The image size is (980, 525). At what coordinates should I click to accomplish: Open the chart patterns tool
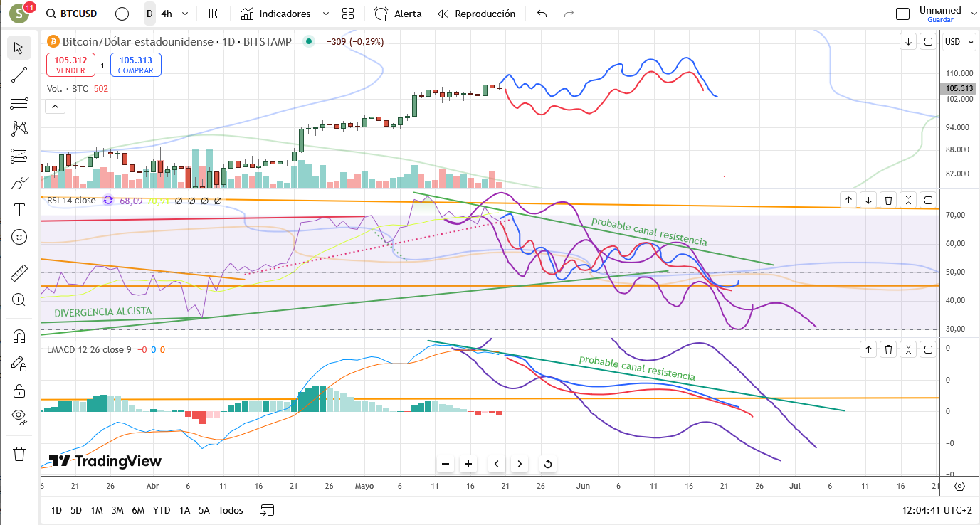(x=19, y=129)
